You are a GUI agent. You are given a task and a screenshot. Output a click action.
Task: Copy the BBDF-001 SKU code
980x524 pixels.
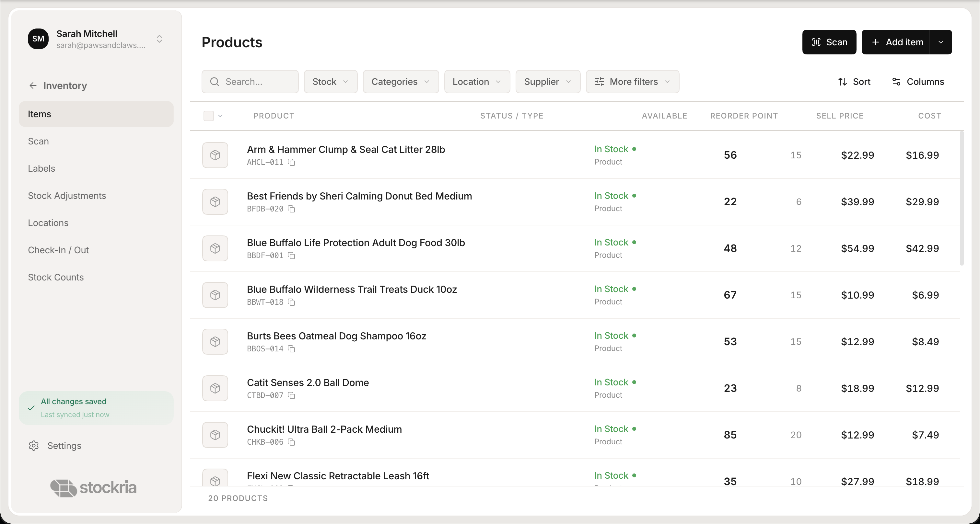click(291, 256)
